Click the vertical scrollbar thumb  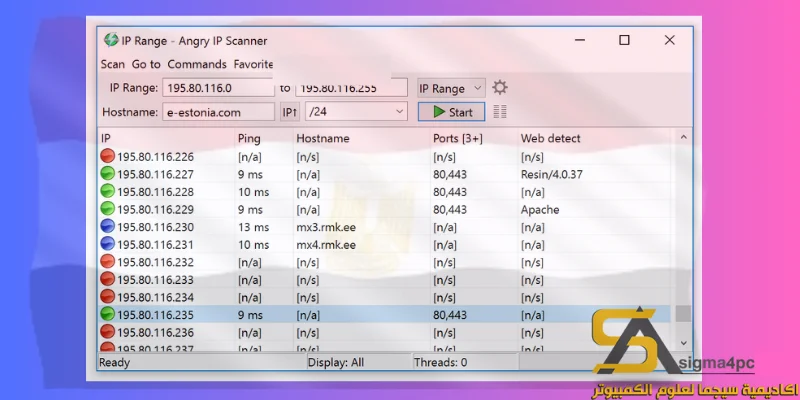click(x=684, y=314)
